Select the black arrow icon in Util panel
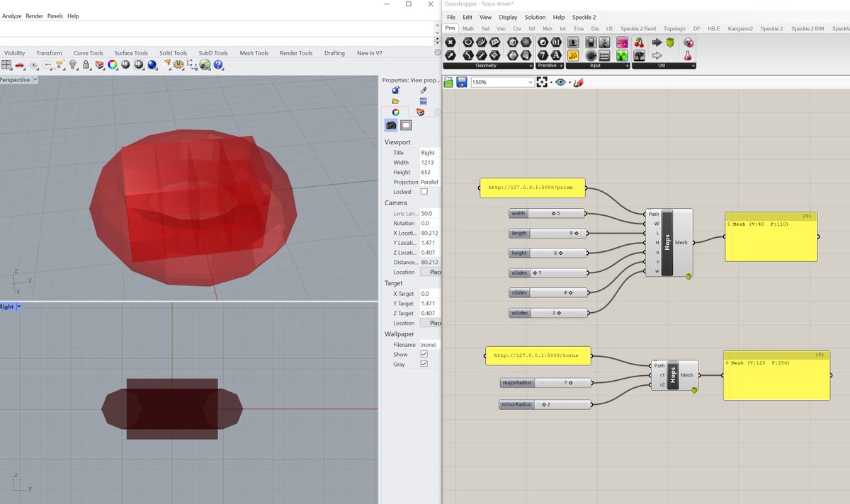This screenshot has width=850, height=504. (x=657, y=42)
